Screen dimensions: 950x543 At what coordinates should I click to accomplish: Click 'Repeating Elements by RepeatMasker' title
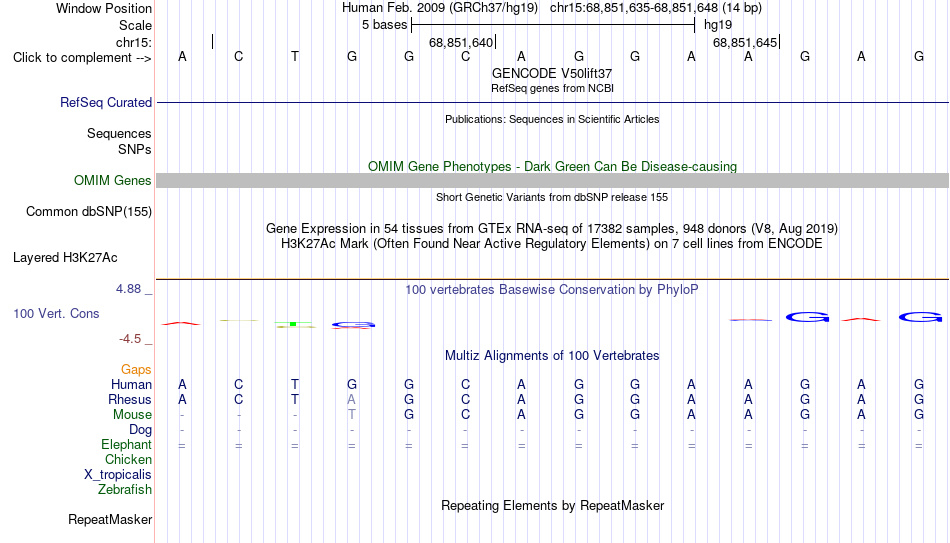pos(552,505)
